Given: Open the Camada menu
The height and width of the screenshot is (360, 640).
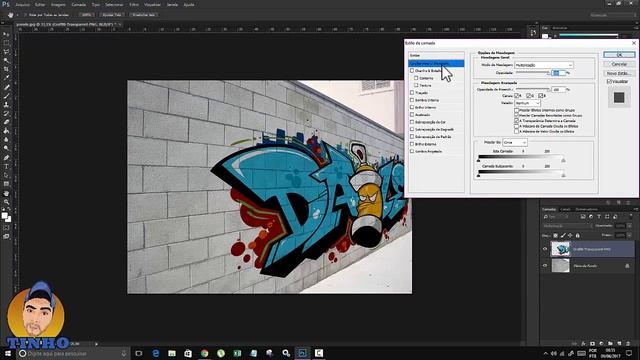Looking at the screenshot, I should tap(78, 4).
